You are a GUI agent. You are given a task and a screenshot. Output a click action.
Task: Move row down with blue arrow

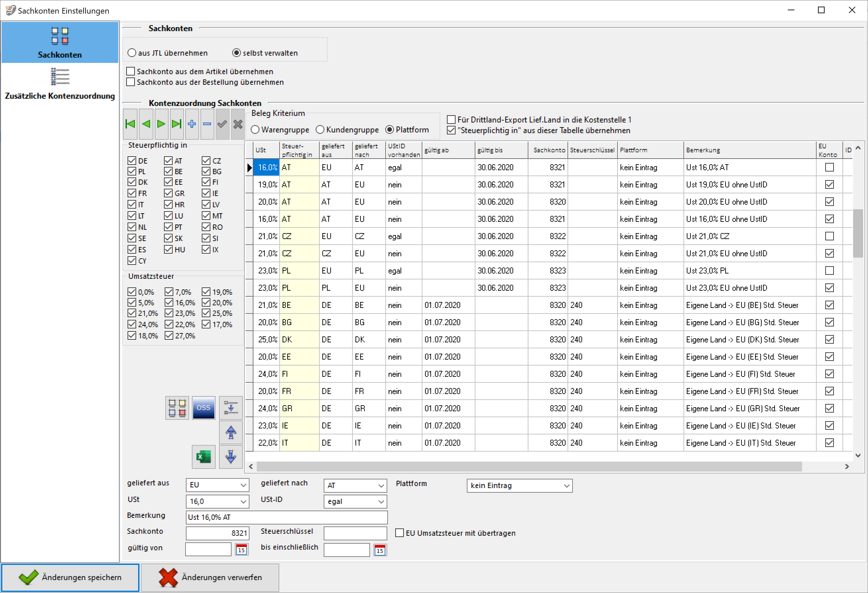tap(231, 456)
